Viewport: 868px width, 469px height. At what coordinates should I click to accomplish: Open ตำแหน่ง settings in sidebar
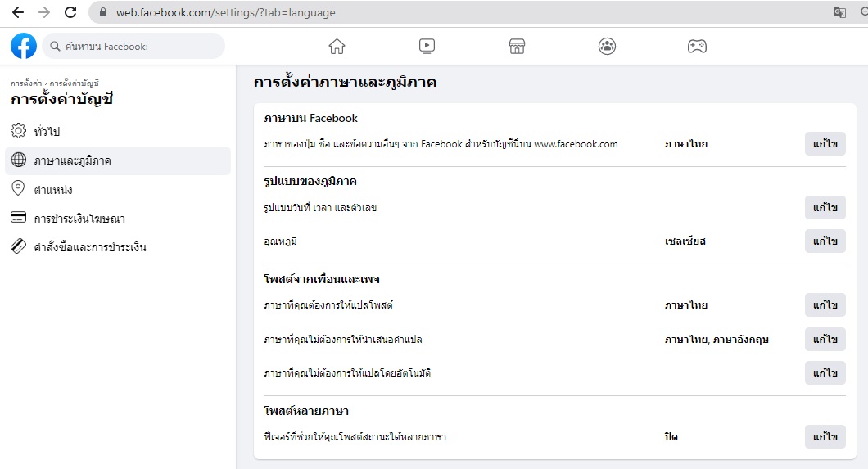point(52,190)
